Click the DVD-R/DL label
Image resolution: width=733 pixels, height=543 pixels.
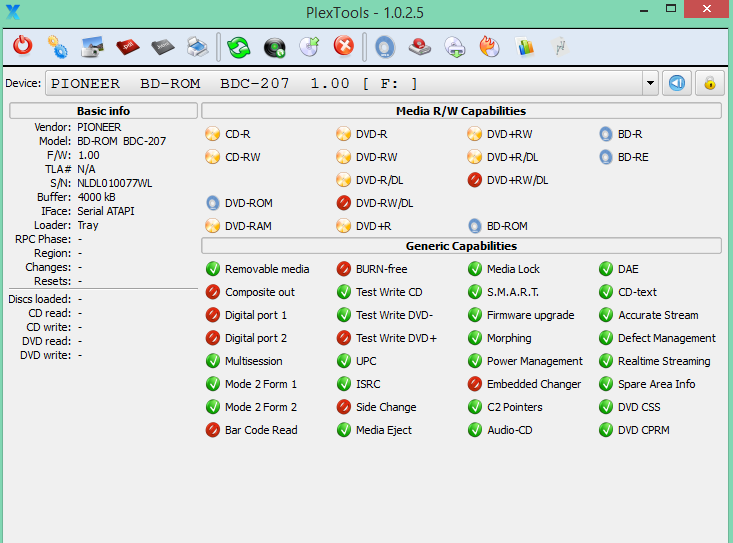tap(380, 180)
